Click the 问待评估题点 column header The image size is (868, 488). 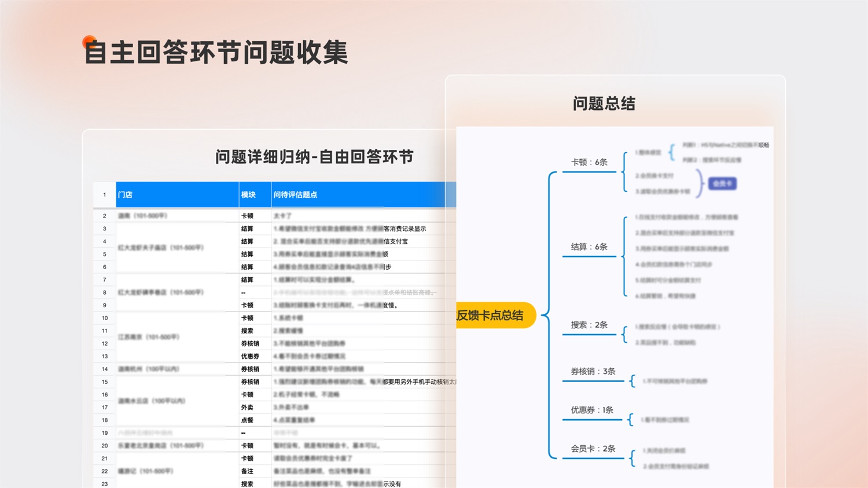pyautogui.click(x=363, y=195)
